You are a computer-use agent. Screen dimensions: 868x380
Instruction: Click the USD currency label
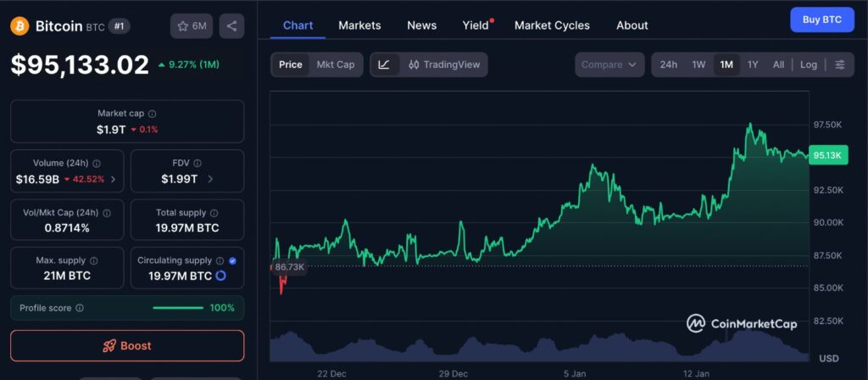point(829,359)
